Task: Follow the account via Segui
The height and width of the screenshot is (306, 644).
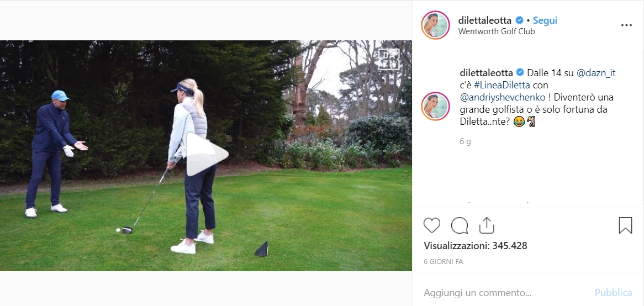Action: point(545,20)
